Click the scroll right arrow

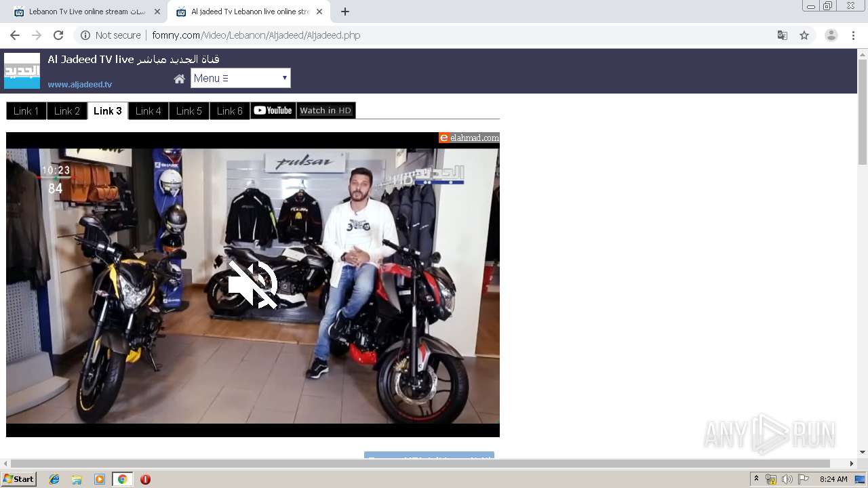click(x=852, y=464)
